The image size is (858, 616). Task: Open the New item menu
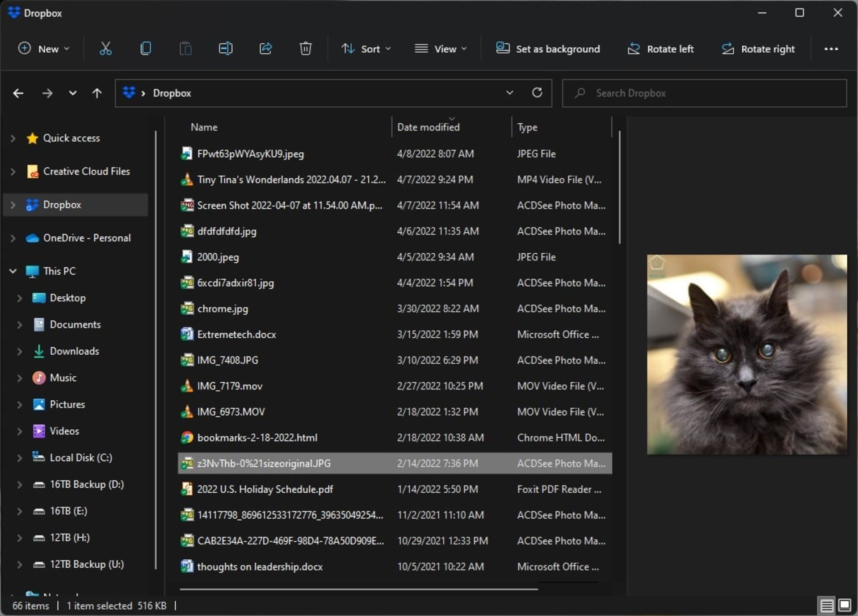click(x=44, y=49)
